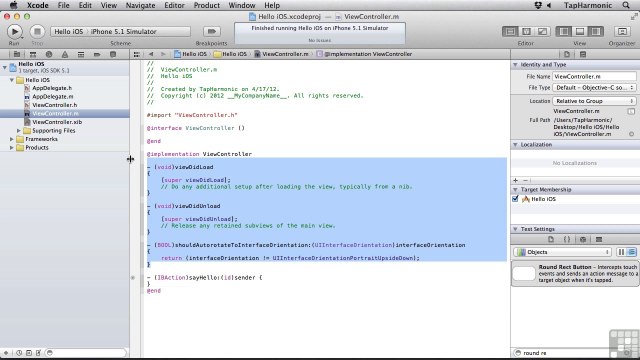Select ViewController.h in navigator

coord(54,105)
